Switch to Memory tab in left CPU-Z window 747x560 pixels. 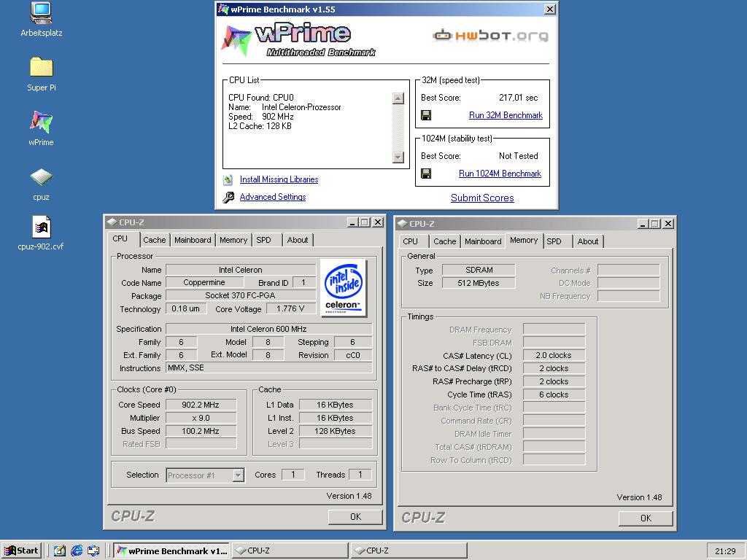233,240
